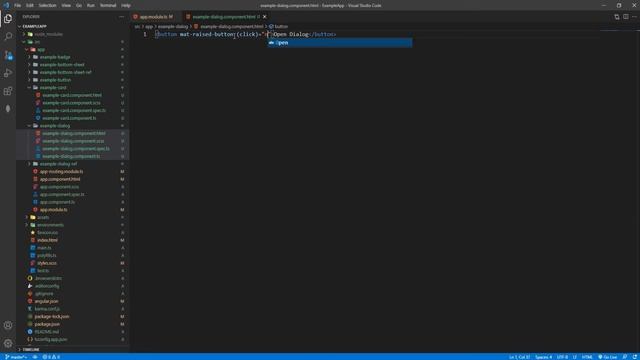Screen dimensions: 640x360
Task: Open the errors and warnings count
Action: coord(51,357)
